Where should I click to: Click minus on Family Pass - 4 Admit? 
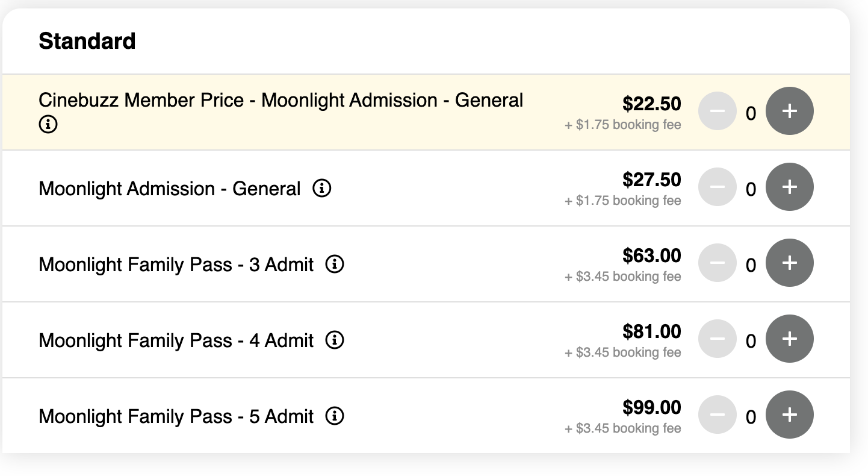(717, 339)
